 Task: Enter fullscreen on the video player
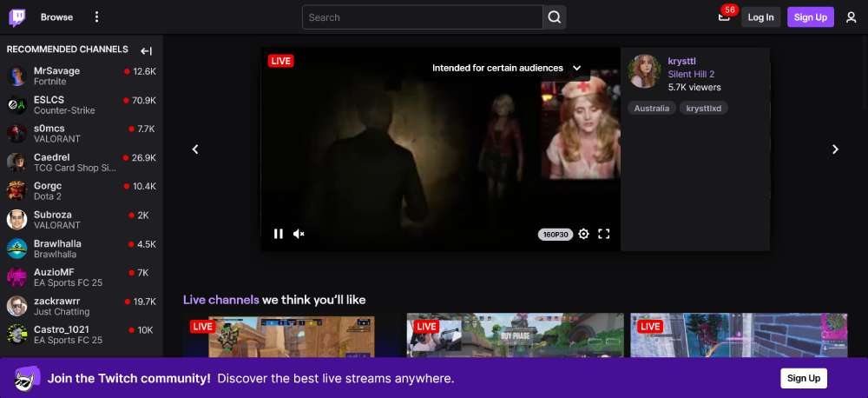(604, 234)
